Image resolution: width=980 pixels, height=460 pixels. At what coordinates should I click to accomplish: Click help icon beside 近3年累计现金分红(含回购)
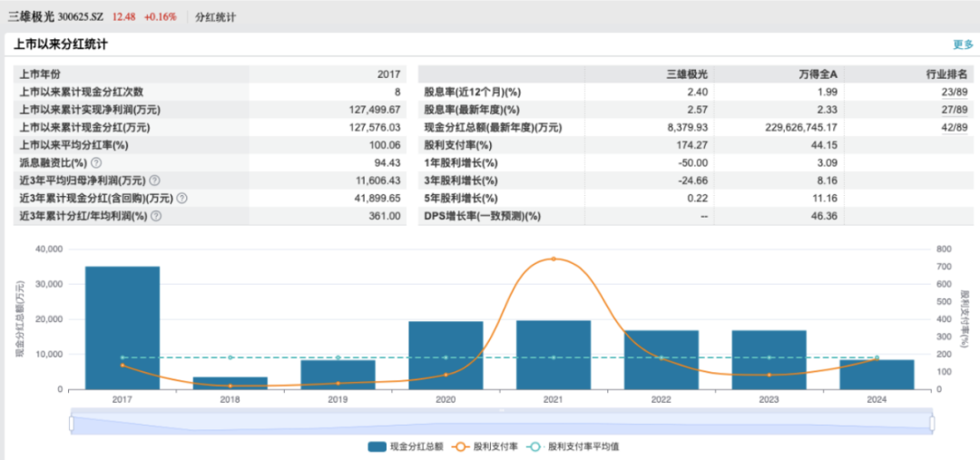pyautogui.click(x=182, y=199)
